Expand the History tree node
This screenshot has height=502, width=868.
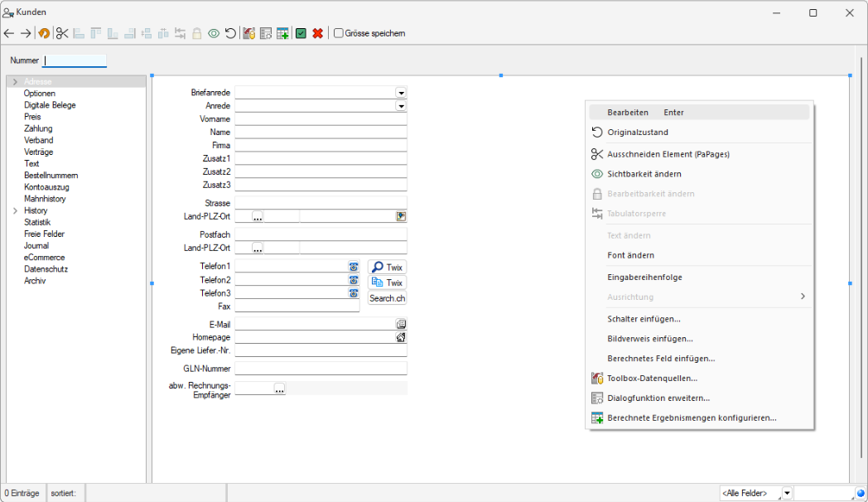coord(15,211)
